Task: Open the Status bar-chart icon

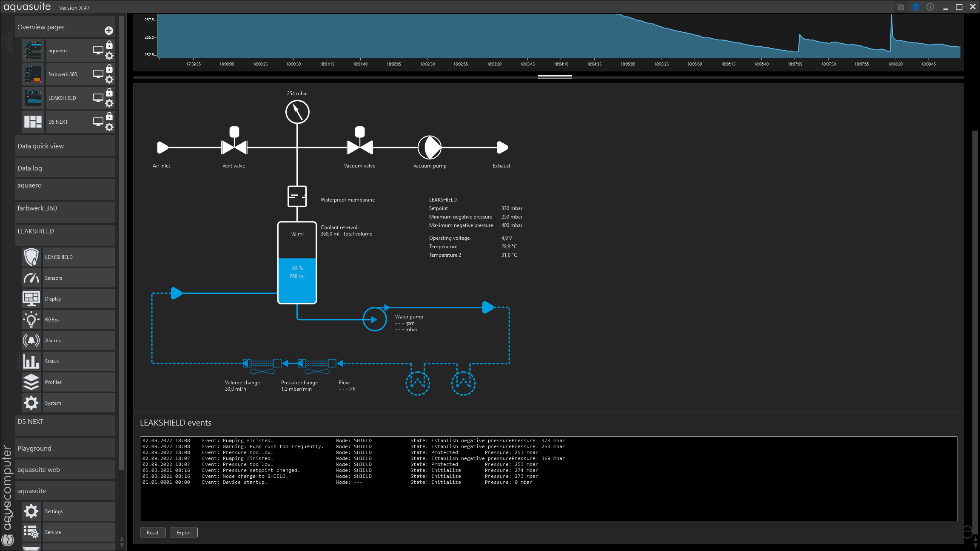Action: [31, 361]
